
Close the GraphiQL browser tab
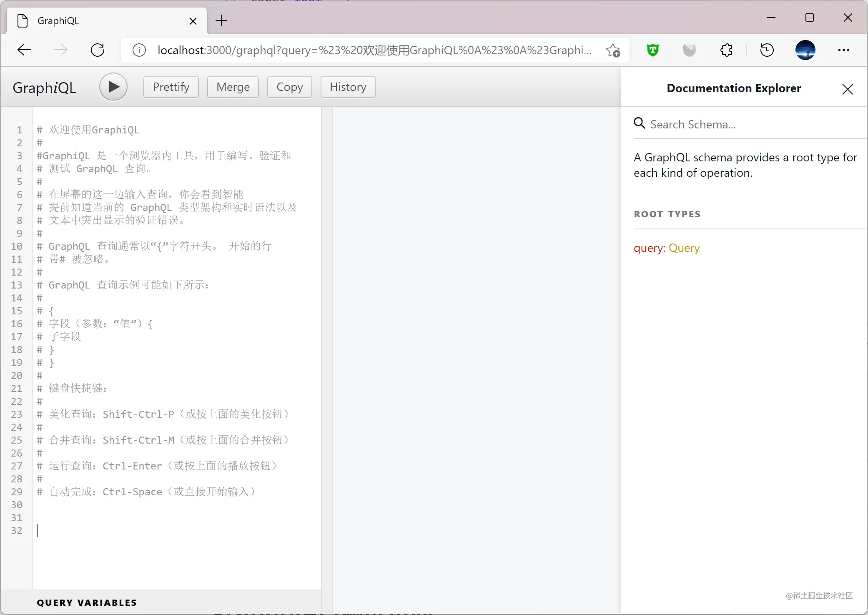(193, 21)
